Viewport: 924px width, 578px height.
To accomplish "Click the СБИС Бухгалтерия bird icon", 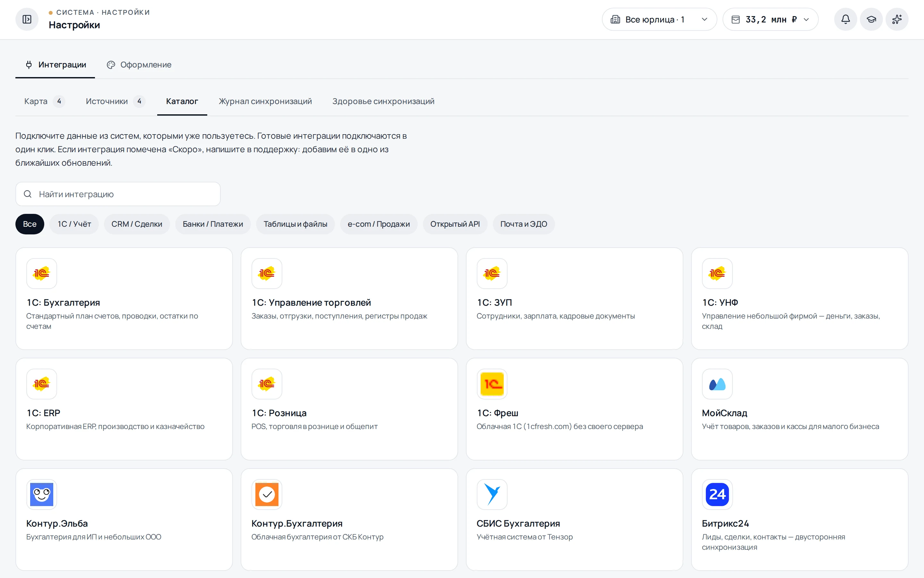I will point(492,494).
